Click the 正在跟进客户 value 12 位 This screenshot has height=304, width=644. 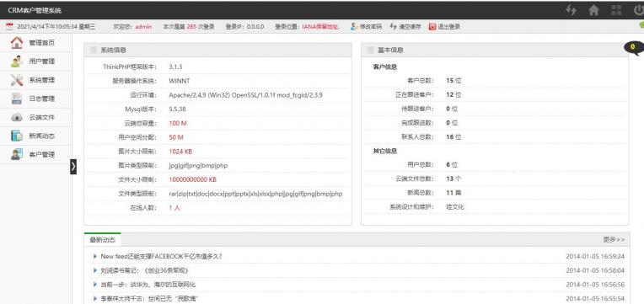453,95
